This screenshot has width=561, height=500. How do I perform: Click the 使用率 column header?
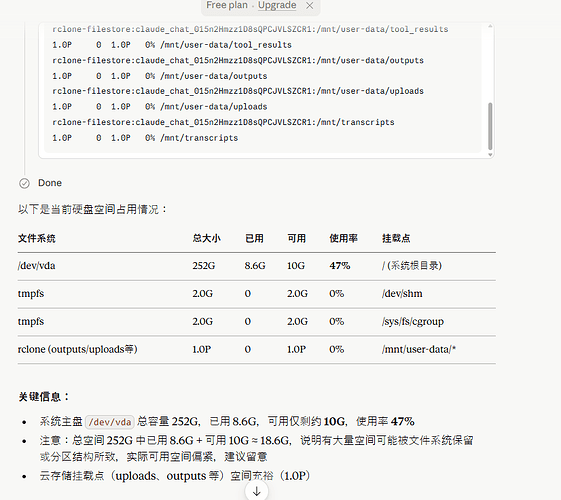[343, 238]
